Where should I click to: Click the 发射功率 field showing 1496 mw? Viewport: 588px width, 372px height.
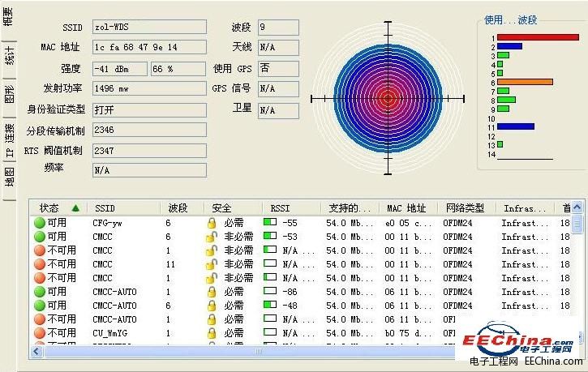click(x=149, y=89)
